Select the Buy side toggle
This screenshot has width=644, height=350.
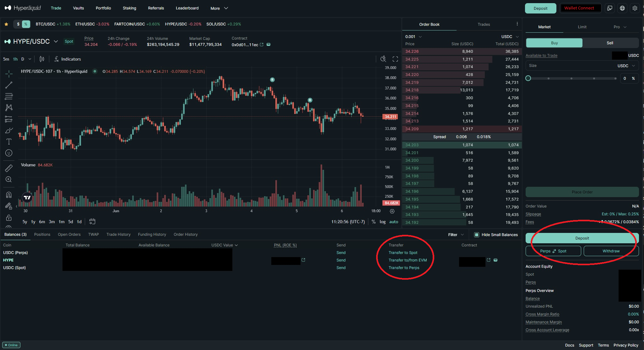(x=554, y=43)
